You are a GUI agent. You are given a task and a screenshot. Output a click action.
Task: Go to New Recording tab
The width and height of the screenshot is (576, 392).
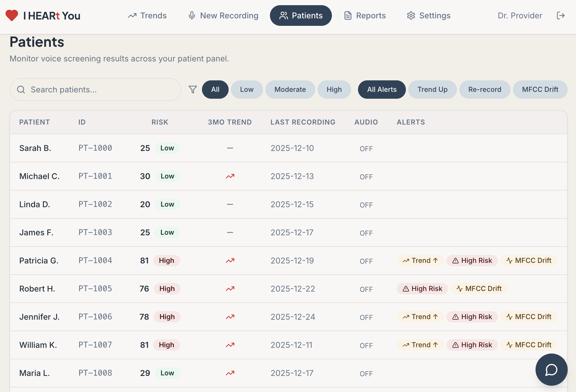223,15
